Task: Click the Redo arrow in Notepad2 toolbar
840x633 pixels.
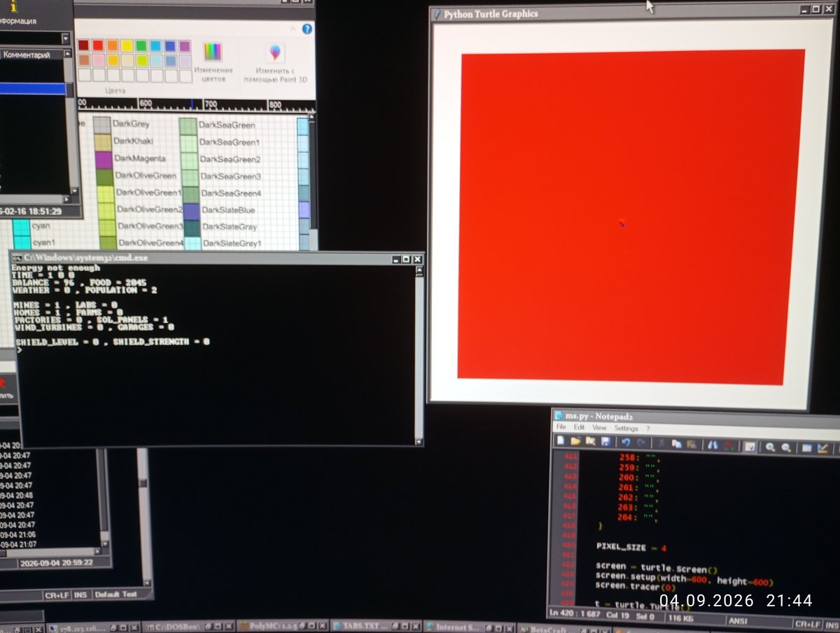Action: coord(641,443)
